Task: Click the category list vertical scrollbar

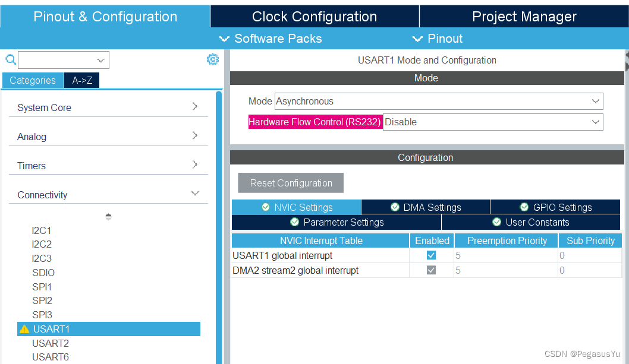Action: 219,226
